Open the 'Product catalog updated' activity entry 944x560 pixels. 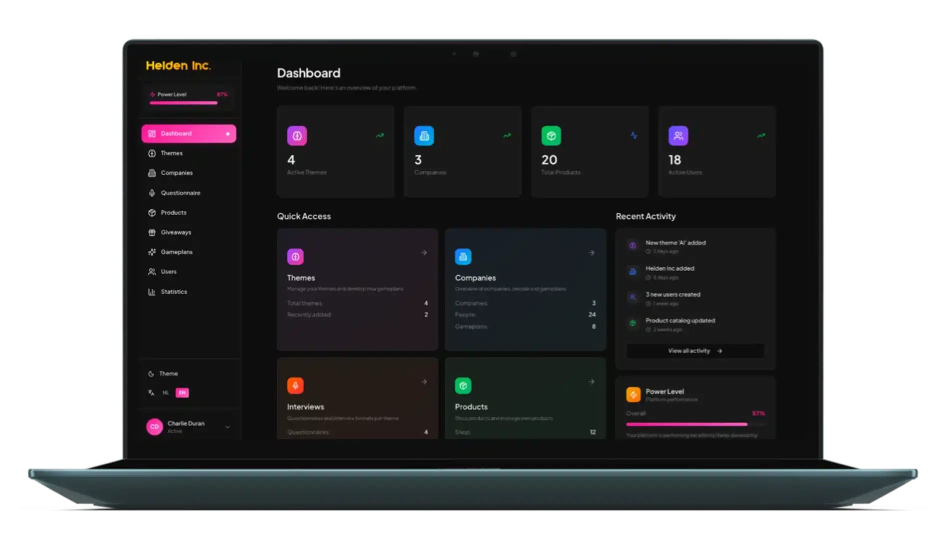click(x=680, y=321)
